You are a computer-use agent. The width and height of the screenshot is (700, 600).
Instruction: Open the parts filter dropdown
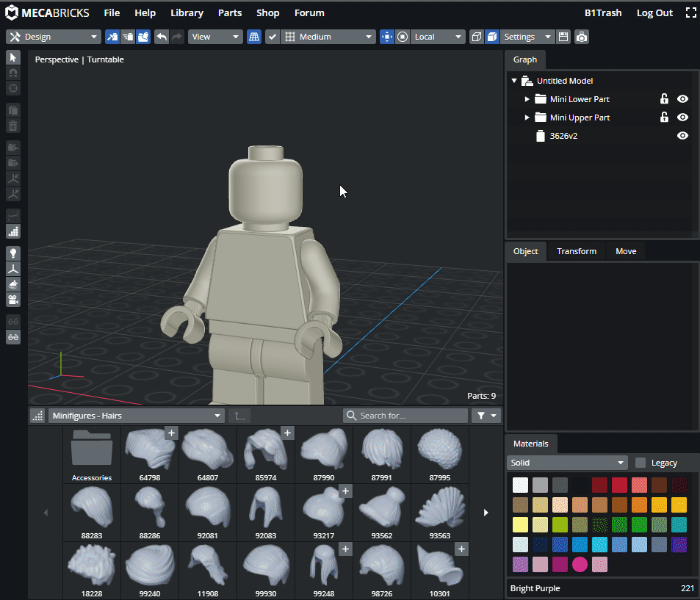pos(486,416)
